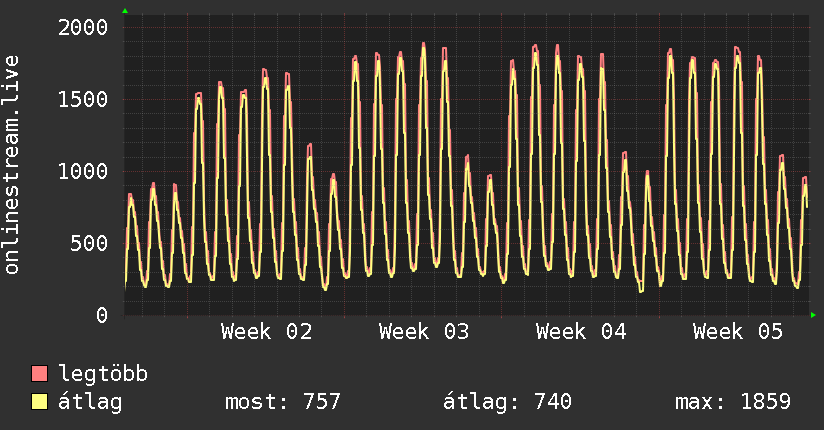Click the green arrow atop the y-axis
The width and height of the screenshot is (824, 430).
[125, 11]
